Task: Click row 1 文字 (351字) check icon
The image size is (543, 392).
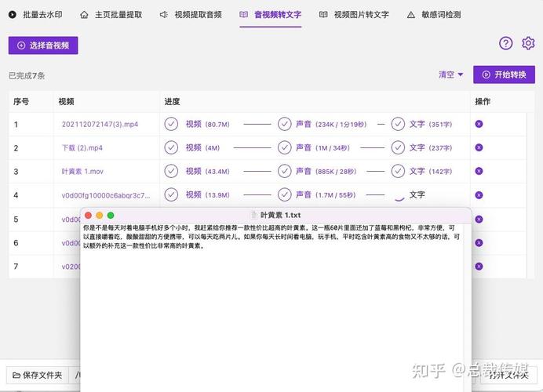Action: pyautogui.click(x=398, y=124)
